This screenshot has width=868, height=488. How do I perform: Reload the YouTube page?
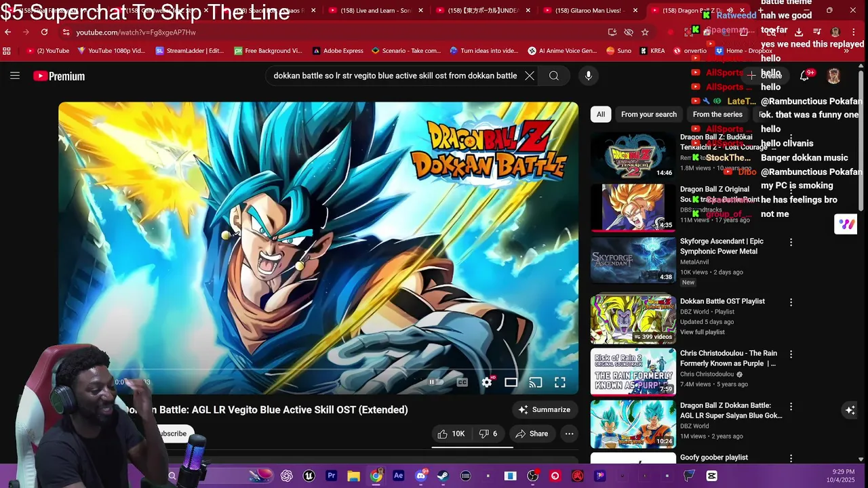[x=44, y=32]
